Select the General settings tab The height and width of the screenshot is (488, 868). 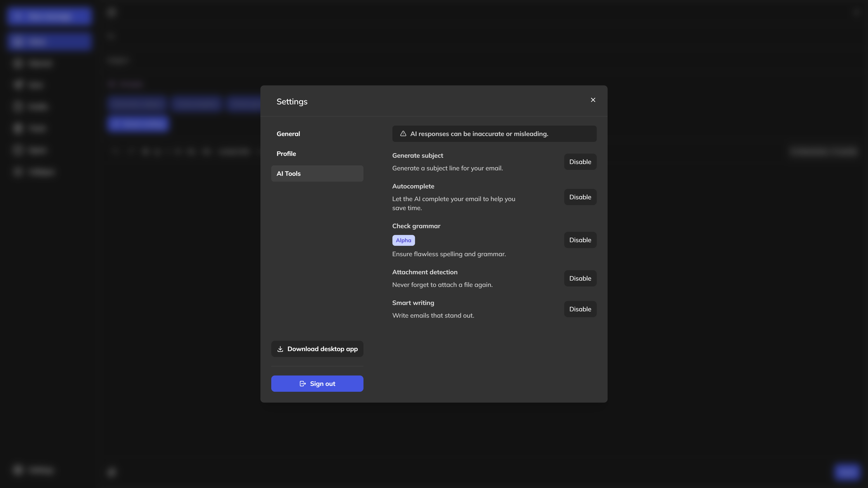288,134
